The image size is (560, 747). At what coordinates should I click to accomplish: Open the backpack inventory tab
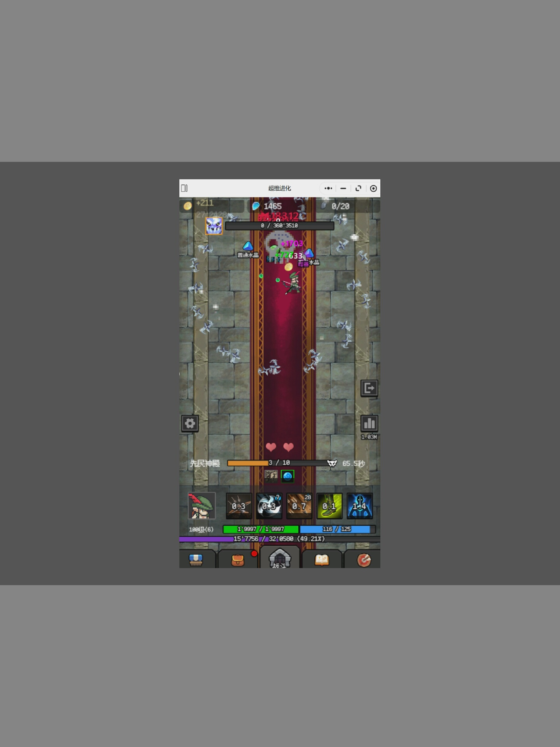pyautogui.click(x=238, y=560)
